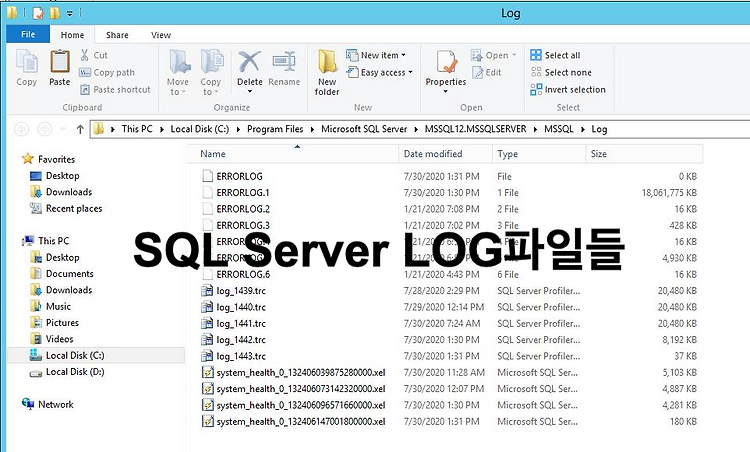750x452 pixels.
Task: Open the Move to dropdown
Action: [x=178, y=72]
